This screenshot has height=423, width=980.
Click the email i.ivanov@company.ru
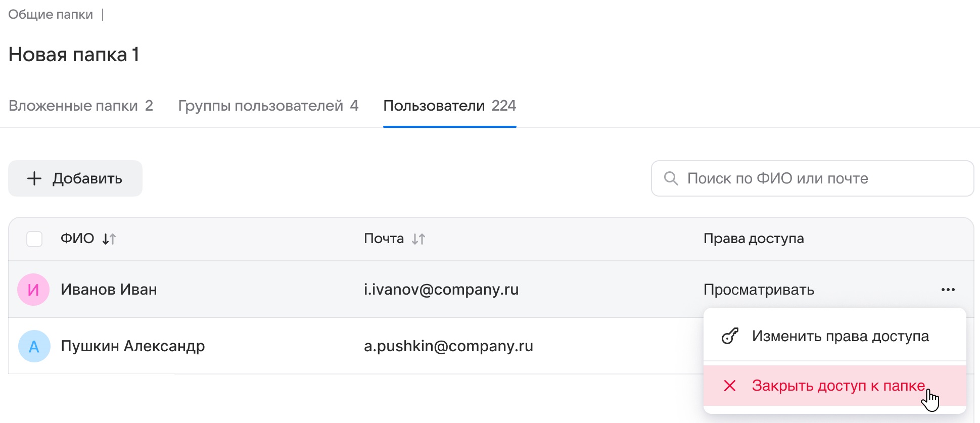(x=441, y=290)
